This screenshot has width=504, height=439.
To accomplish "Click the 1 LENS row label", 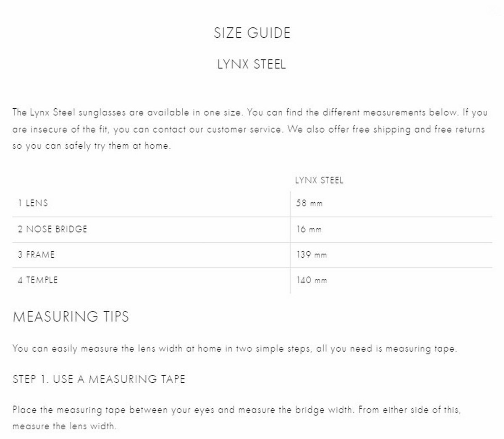I will [33, 203].
